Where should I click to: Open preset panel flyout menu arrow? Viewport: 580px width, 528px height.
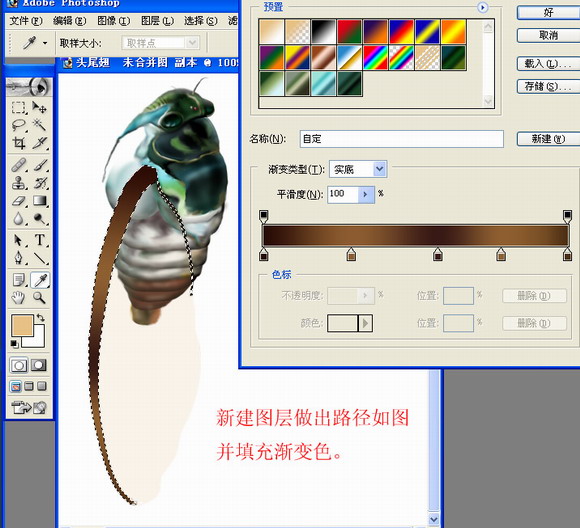pyautogui.click(x=482, y=7)
